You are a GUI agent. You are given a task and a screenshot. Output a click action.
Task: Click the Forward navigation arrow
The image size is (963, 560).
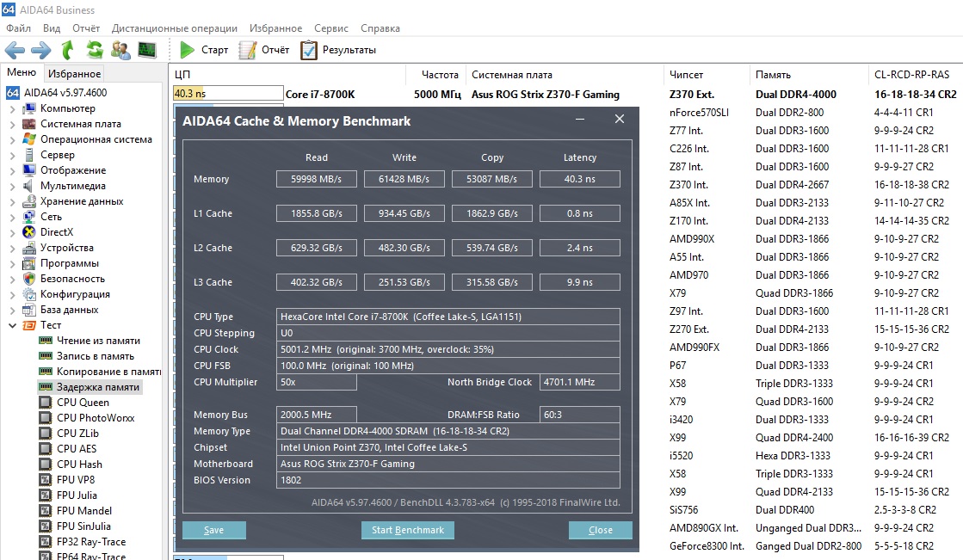tap(41, 50)
